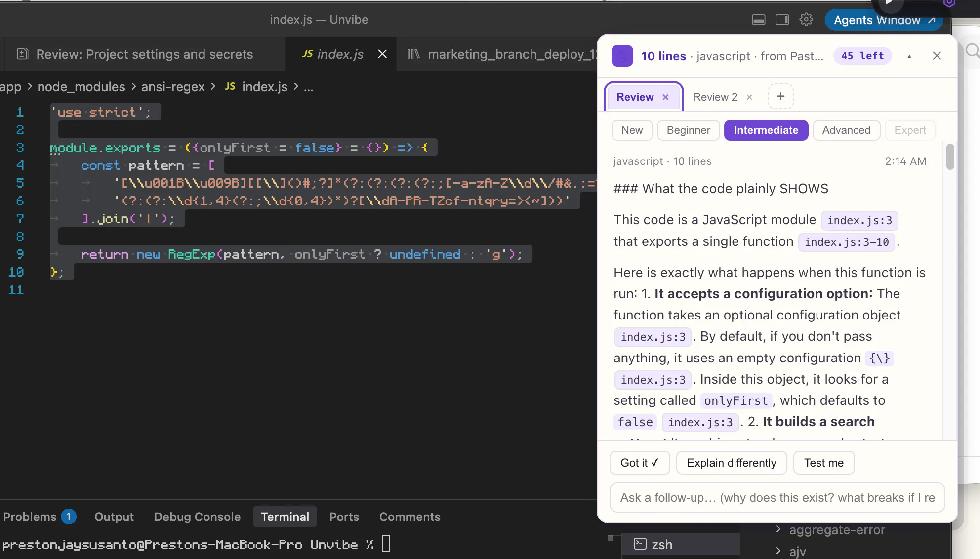Select the Expert skill level
This screenshot has height=559, width=980.
910,130
